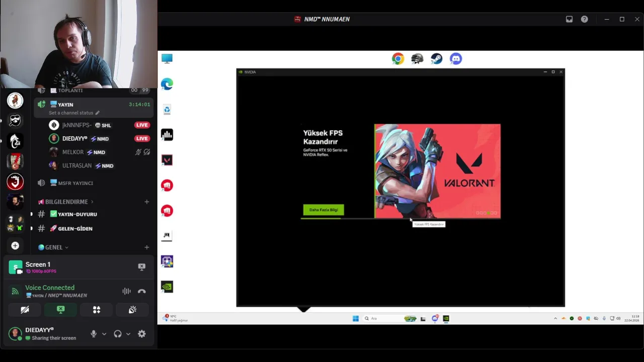Screen dimensions: 644x362
Task: Click the Valorant promo banner
Action: [x=437, y=171]
